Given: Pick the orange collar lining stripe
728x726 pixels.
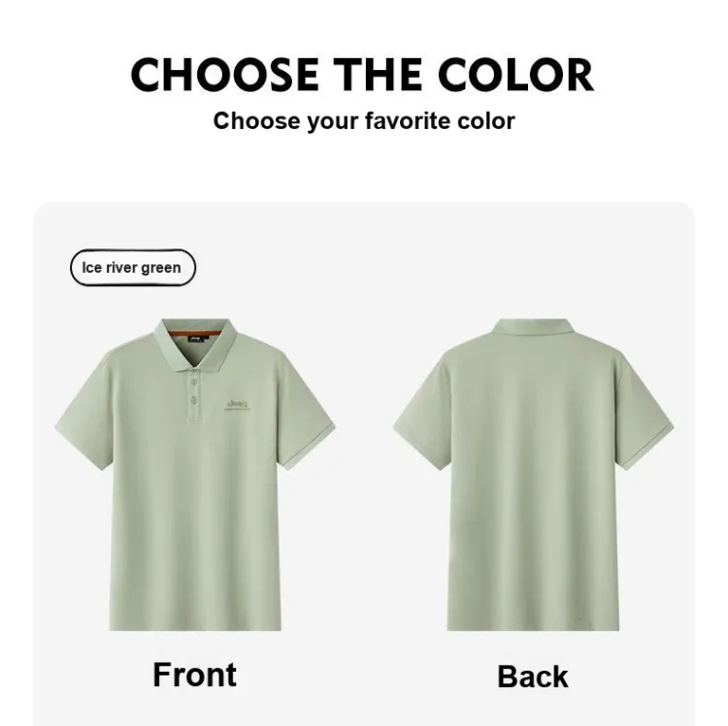Looking at the screenshot, I should click(195, 334).
